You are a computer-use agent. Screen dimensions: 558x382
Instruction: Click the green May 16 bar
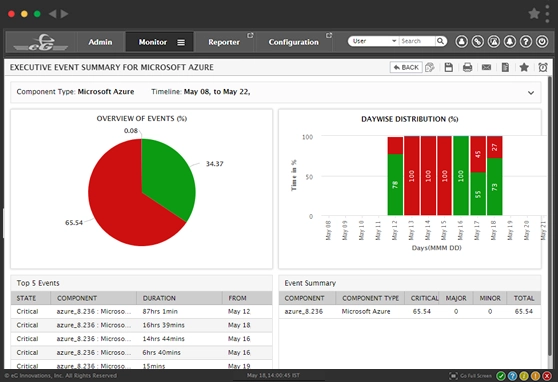461,176
